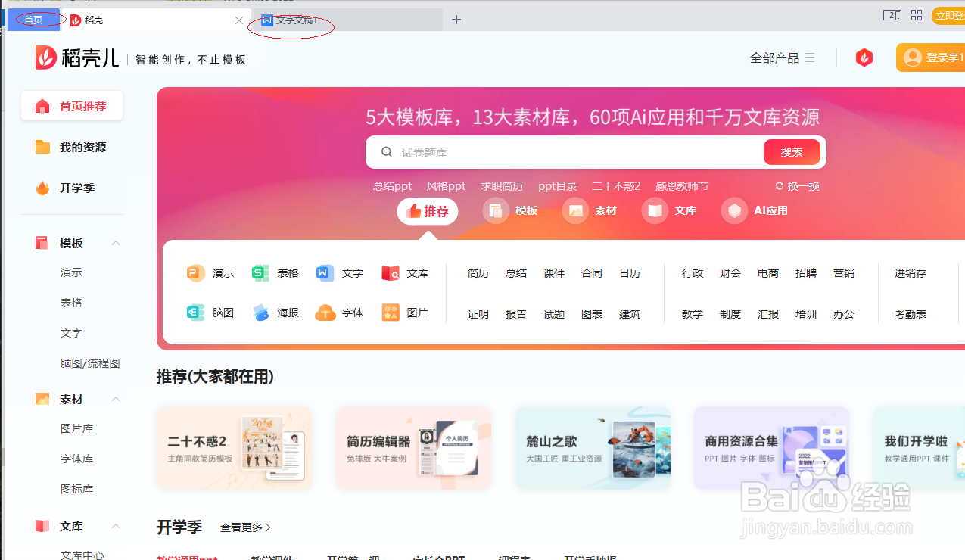Viewport: 965px width, 560px height.
Task: Click the 立即 button in title bar
Action: coord(948,16)
